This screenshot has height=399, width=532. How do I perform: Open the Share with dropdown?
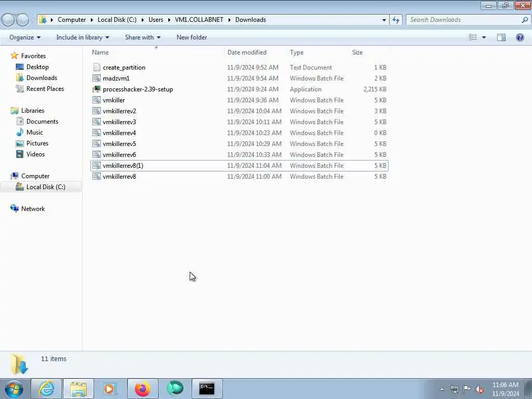142,37
